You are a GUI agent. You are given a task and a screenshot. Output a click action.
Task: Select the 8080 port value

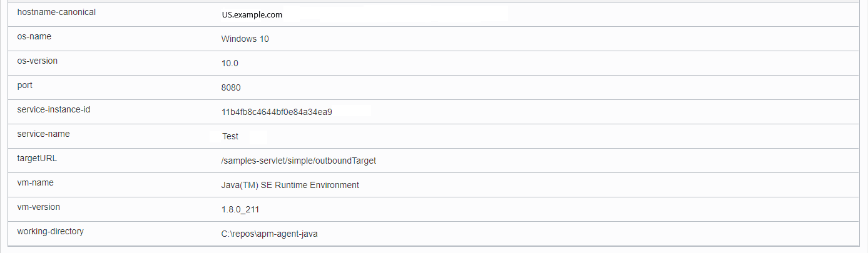point(231,87)
